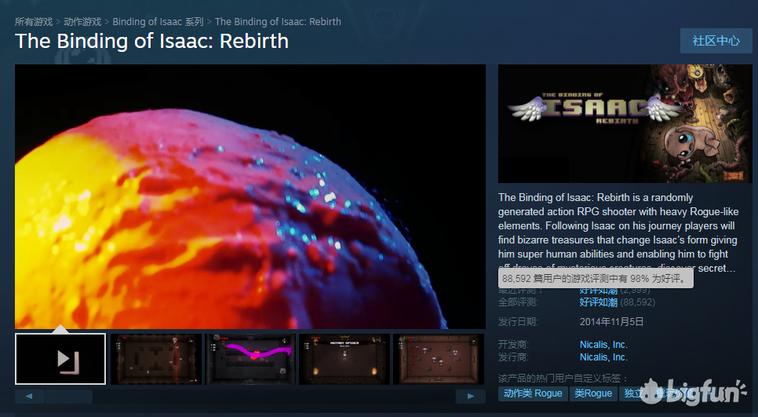Click the thumbnail strip scrollbar handle
Viewport: 758px width, 417px height.
coord(68,397)
